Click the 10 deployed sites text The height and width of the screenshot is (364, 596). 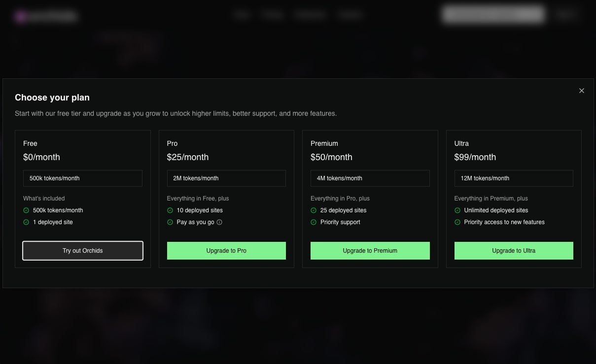(x=200, y=210)
